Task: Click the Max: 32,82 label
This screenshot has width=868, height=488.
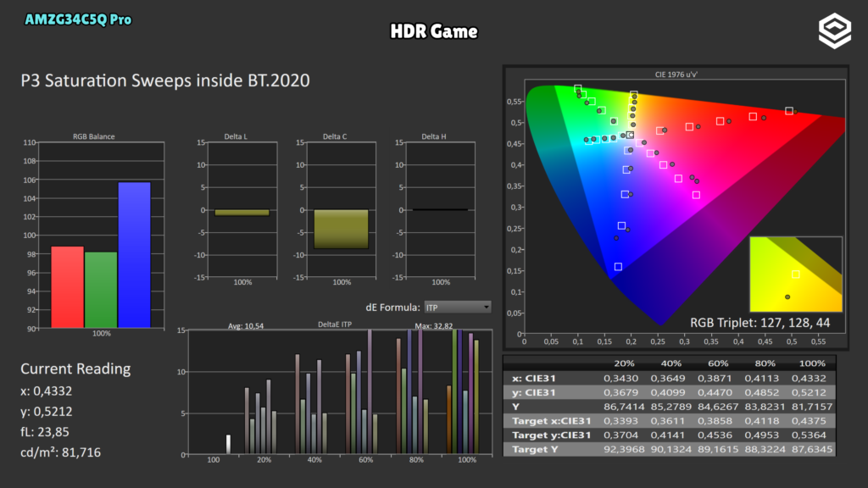Action: click(433, 326)
